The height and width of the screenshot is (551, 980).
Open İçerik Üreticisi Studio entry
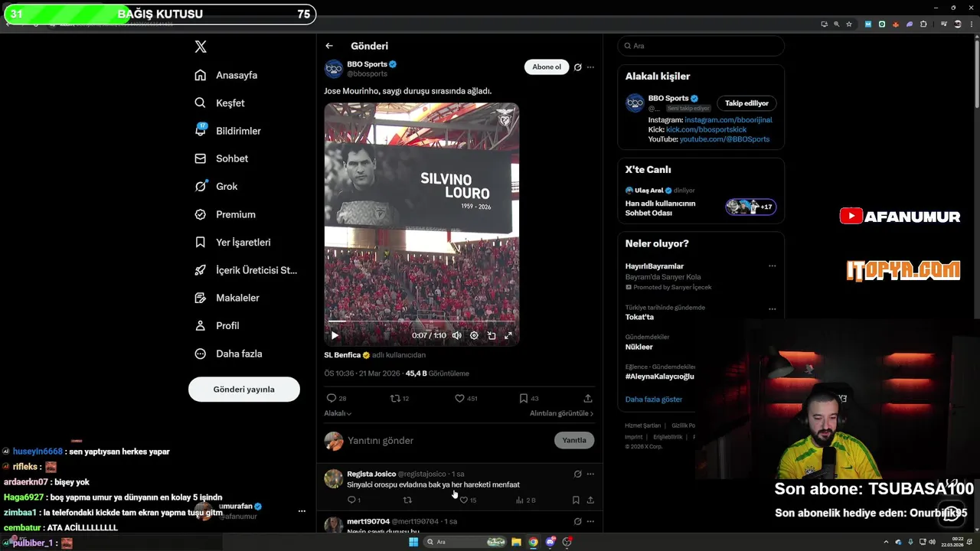coord(246,270)
